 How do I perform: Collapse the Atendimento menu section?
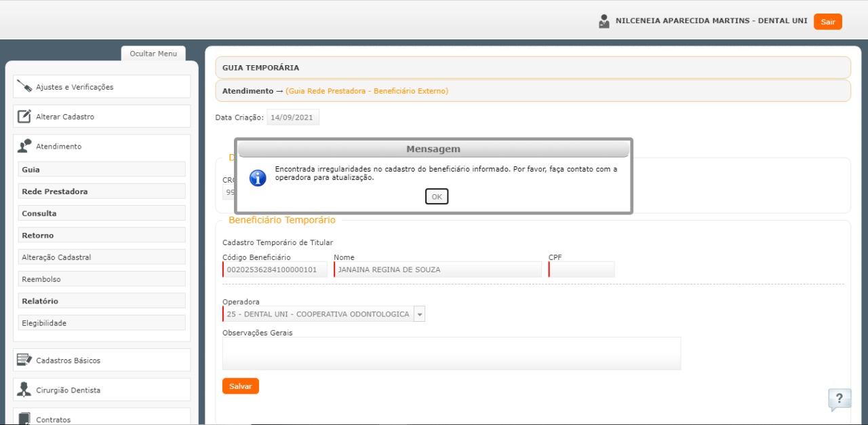(102, 146)
